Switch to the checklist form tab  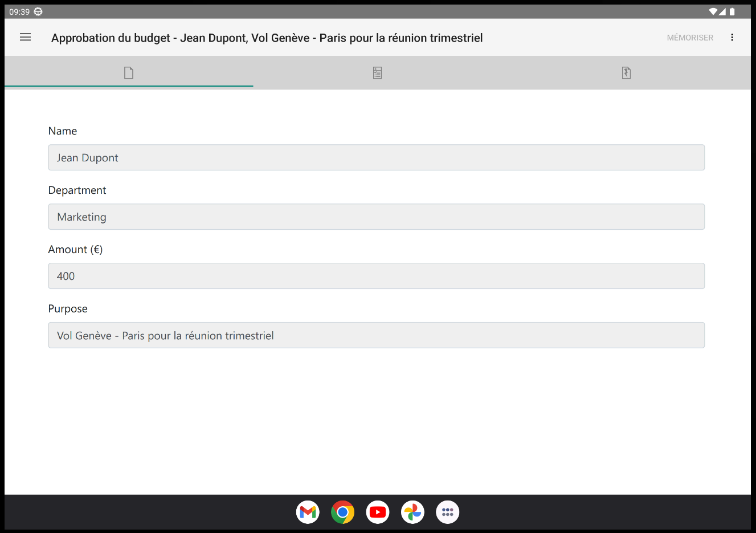click(377, 73)
